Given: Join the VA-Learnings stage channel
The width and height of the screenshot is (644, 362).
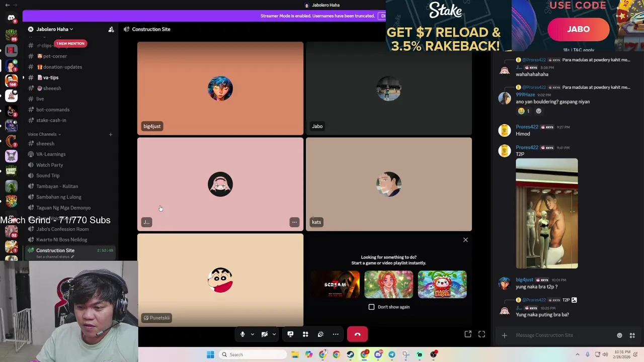Looking at the screenshot, I should pyautogui.click(x=50, y=154).
